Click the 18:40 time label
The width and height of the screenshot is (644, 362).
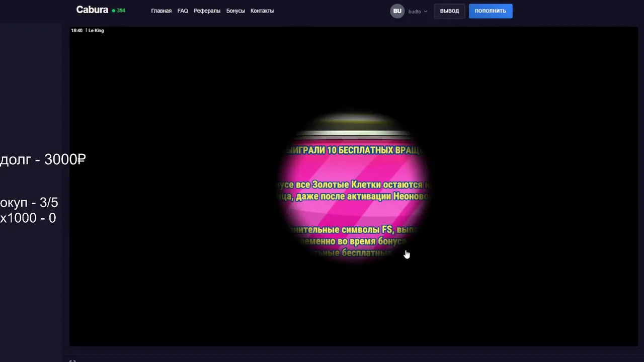[76, 31]
